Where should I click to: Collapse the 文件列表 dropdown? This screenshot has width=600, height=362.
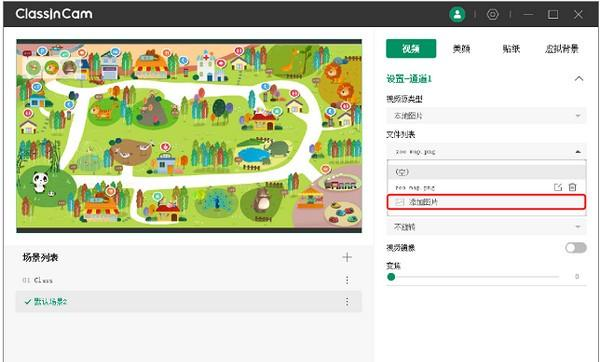point(486,152)
